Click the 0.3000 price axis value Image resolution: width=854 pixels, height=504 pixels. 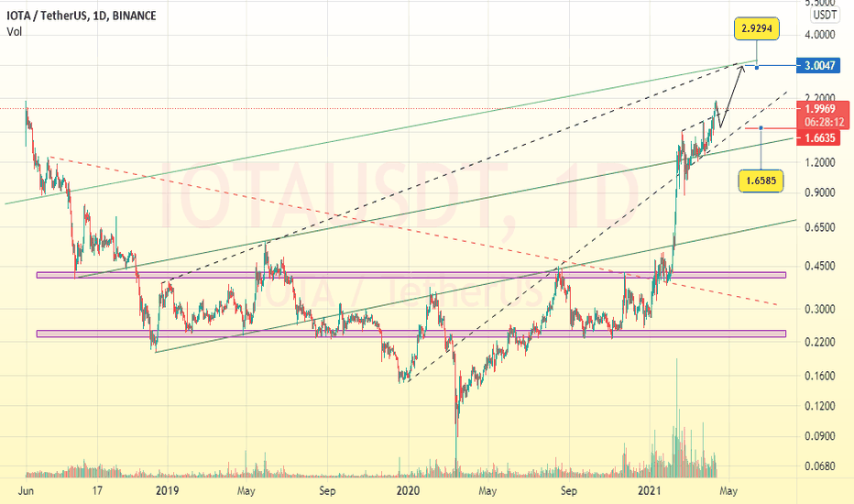click(819, 309)
